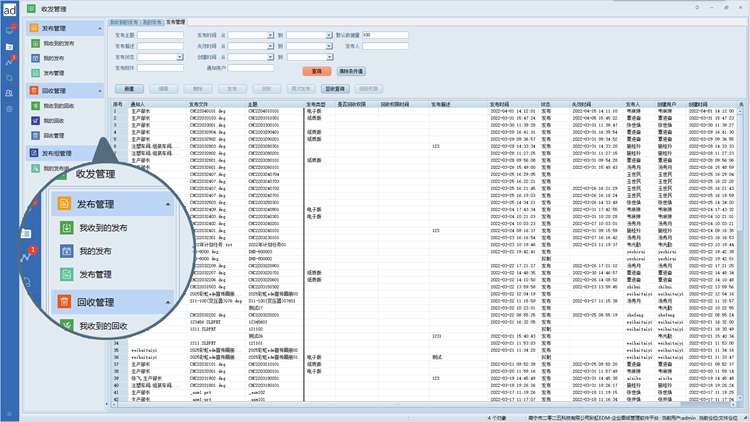Expand the 发布时间 start date dropdown

pyautogui.click(x=271, y=35)
